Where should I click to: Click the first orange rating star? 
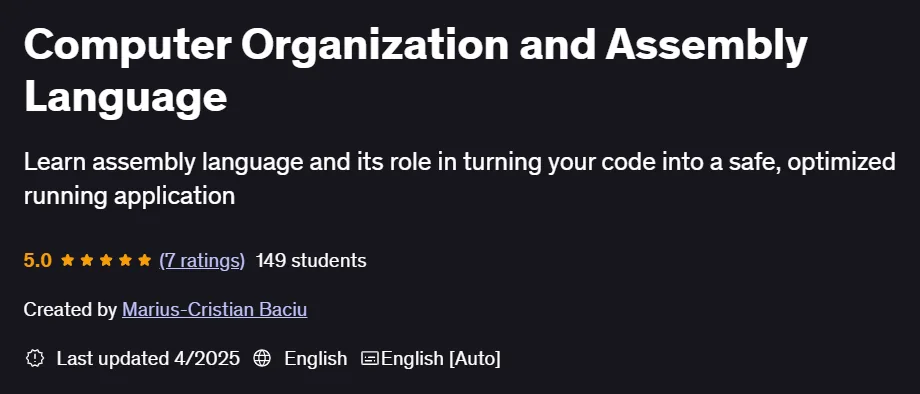click(67, 260)
